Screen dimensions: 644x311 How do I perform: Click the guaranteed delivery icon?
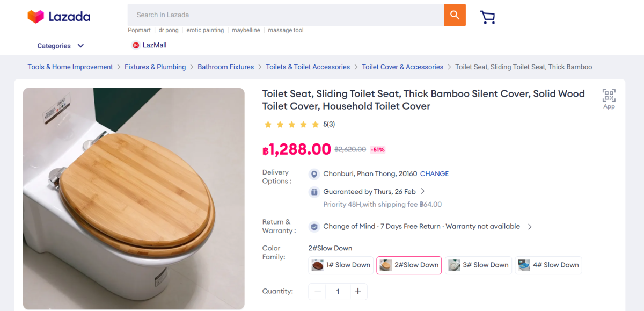click(x=314, y=192)
